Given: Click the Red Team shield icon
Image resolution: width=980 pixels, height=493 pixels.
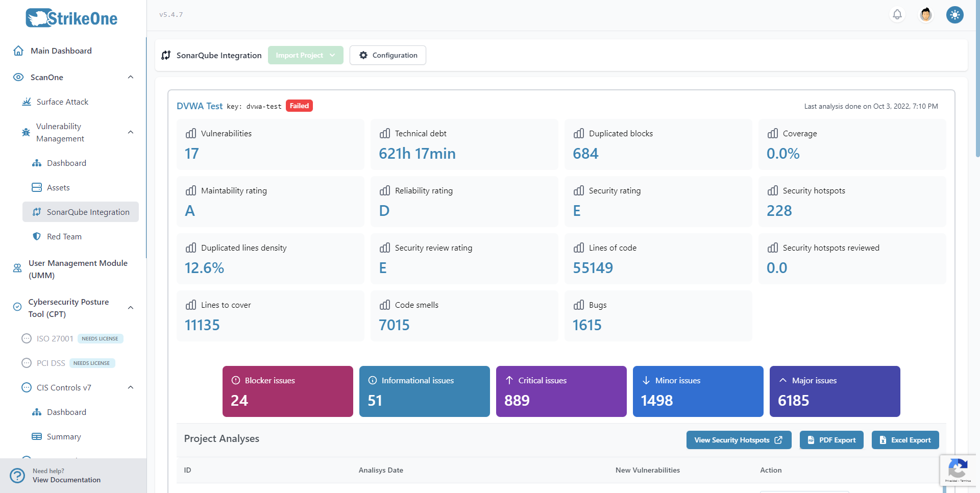Looking at the screenshot, I should pyautogui.click(x=36, y=236).
